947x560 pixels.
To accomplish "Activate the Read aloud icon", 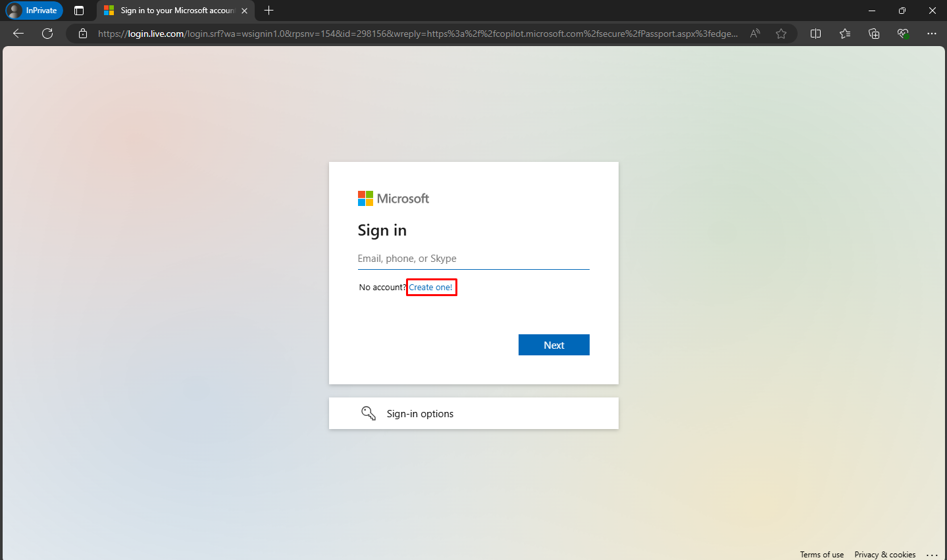I will [755, 34].
